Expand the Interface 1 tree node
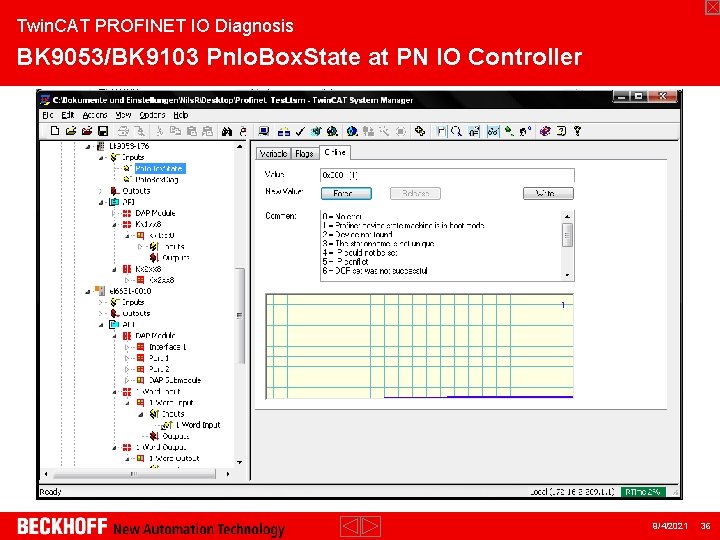Image resolution: width=720 pixels, height=540 pixels. pos(128,347)
